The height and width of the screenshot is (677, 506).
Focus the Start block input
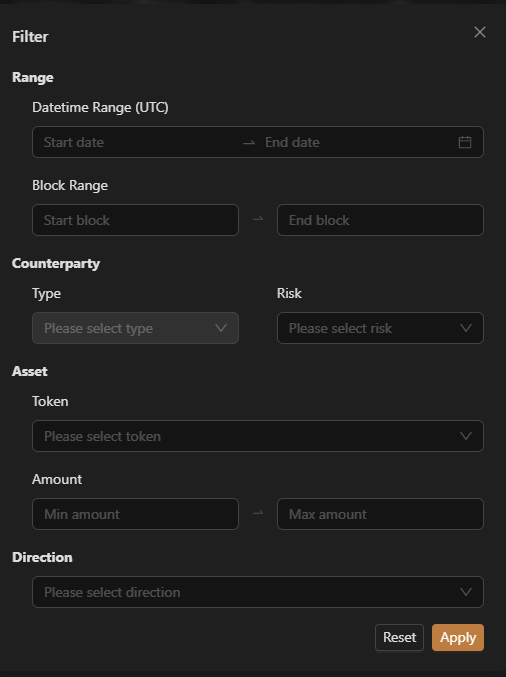tap(136, 220)
